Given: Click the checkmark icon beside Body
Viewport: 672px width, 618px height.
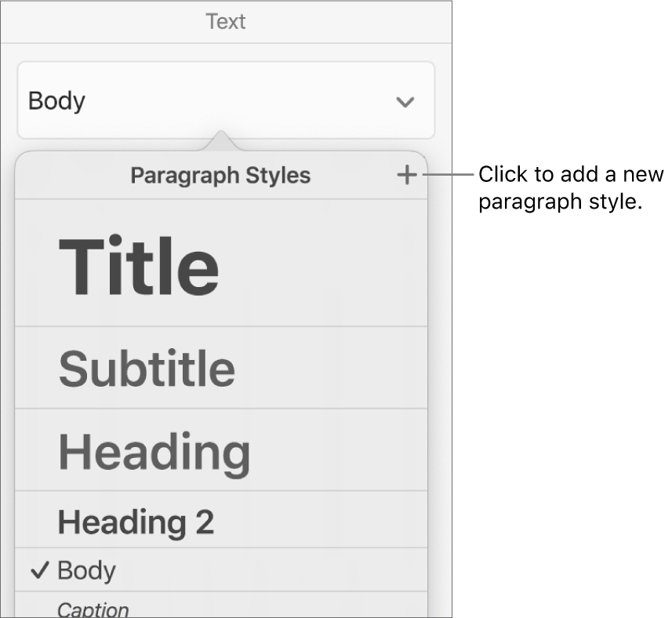Looking at the screenshot, I should 39,571.
